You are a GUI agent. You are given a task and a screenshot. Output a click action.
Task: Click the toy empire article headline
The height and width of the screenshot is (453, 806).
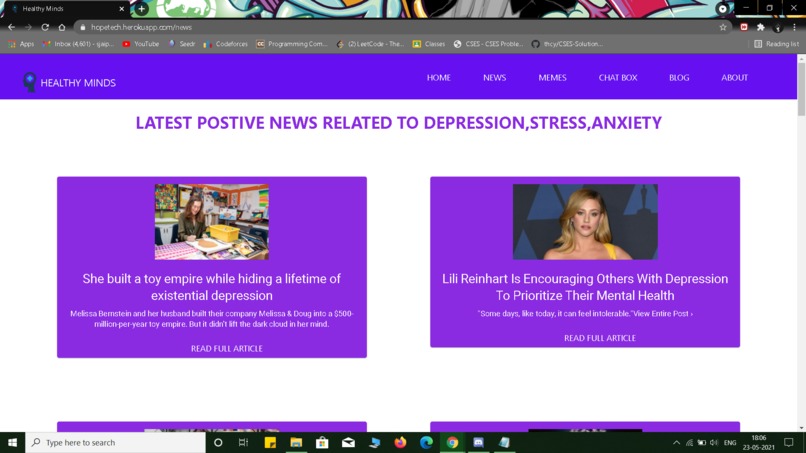pos(212,287)
